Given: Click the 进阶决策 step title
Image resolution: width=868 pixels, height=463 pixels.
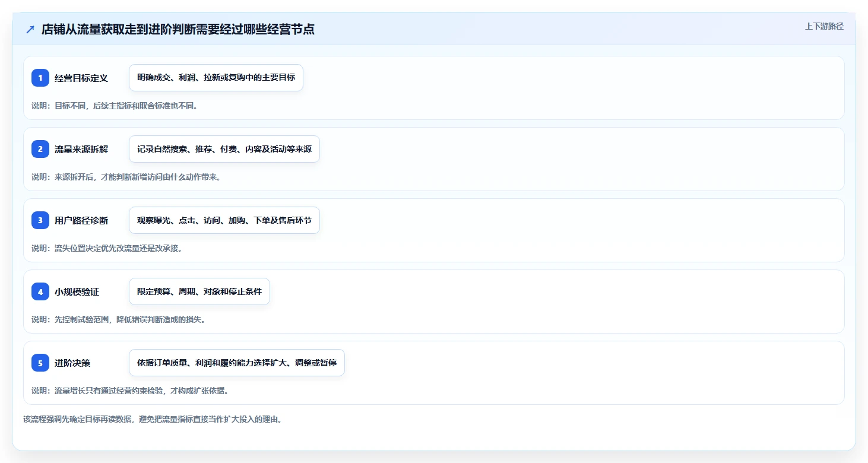Looking at the screenshot, I should pyautogui.click(x=72, y=363).
